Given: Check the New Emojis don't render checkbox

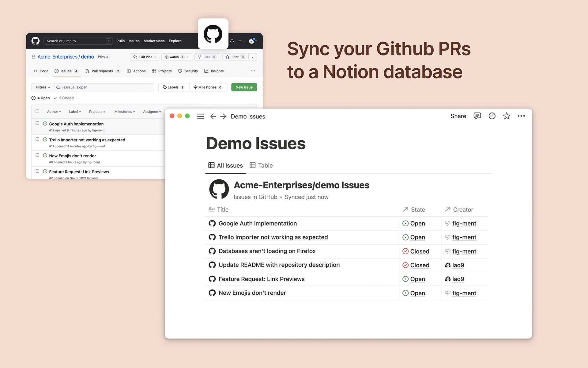Looking at the screenshot, I should pyautogui.click(x=37, y=155).
